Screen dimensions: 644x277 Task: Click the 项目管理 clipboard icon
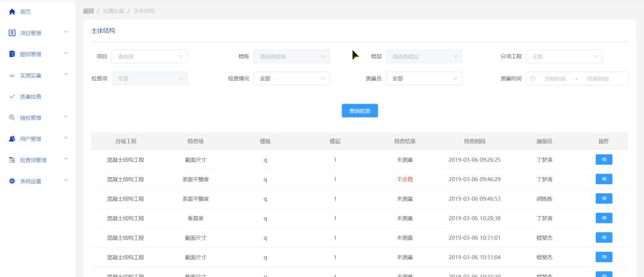coord(12,33)
